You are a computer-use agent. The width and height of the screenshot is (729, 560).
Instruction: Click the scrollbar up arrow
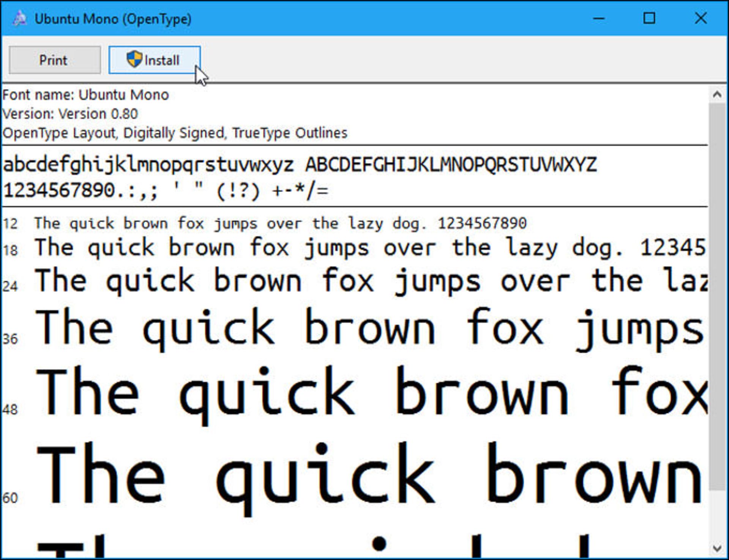pos(717,94)
